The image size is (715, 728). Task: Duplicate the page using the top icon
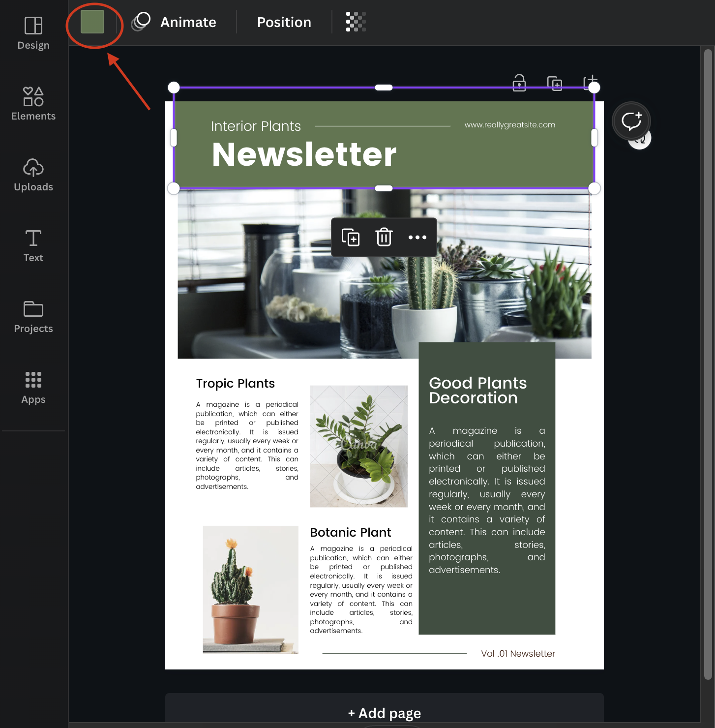coord(555,83)
